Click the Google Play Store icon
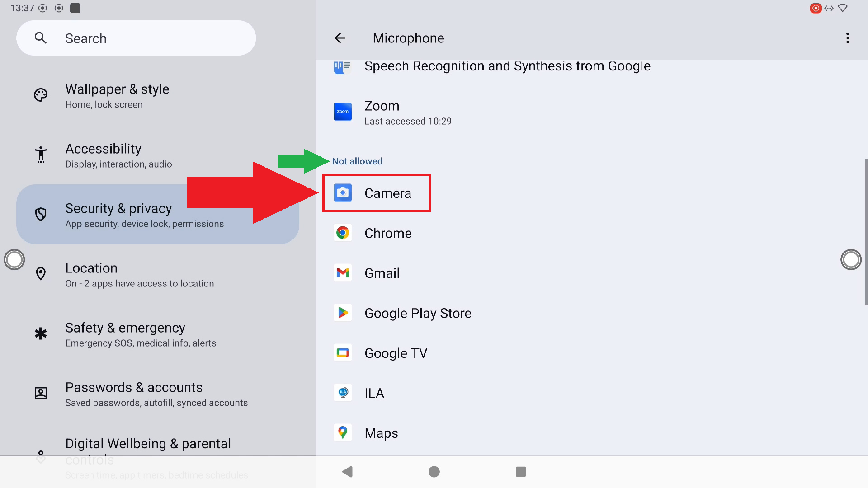This screenshot has height=488, width=868. (x=343, y=313)
